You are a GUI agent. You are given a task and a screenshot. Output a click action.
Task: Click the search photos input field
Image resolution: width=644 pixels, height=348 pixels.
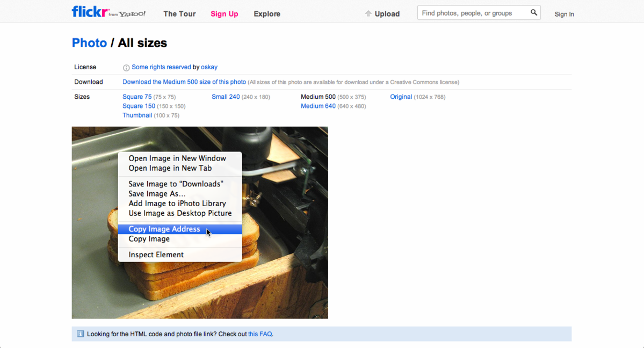tap(473, 13)
